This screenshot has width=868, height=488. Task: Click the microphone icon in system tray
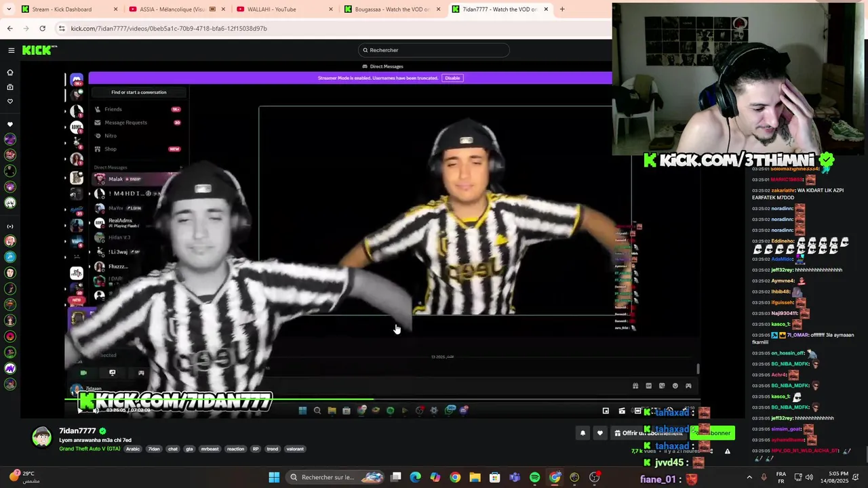click(764, 477)
